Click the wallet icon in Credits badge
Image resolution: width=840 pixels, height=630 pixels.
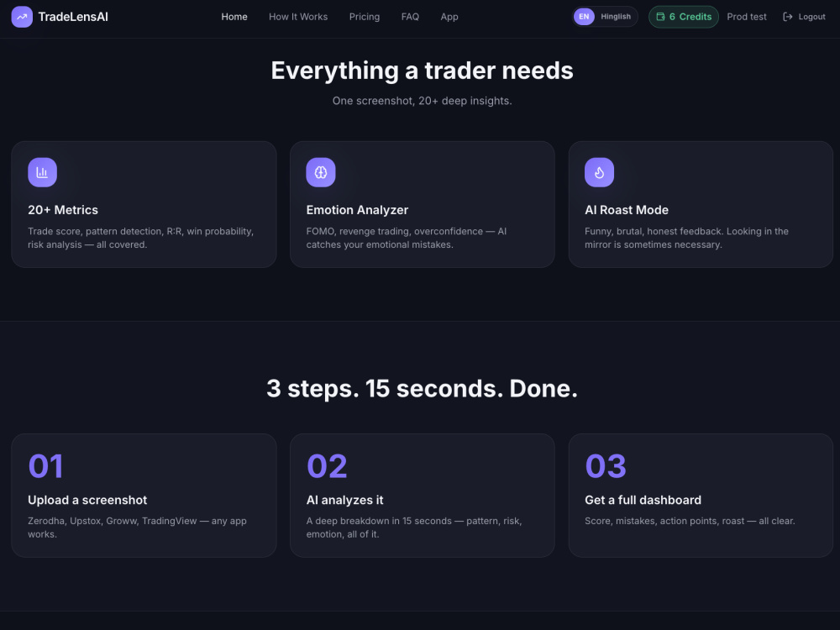coord(660,17)
